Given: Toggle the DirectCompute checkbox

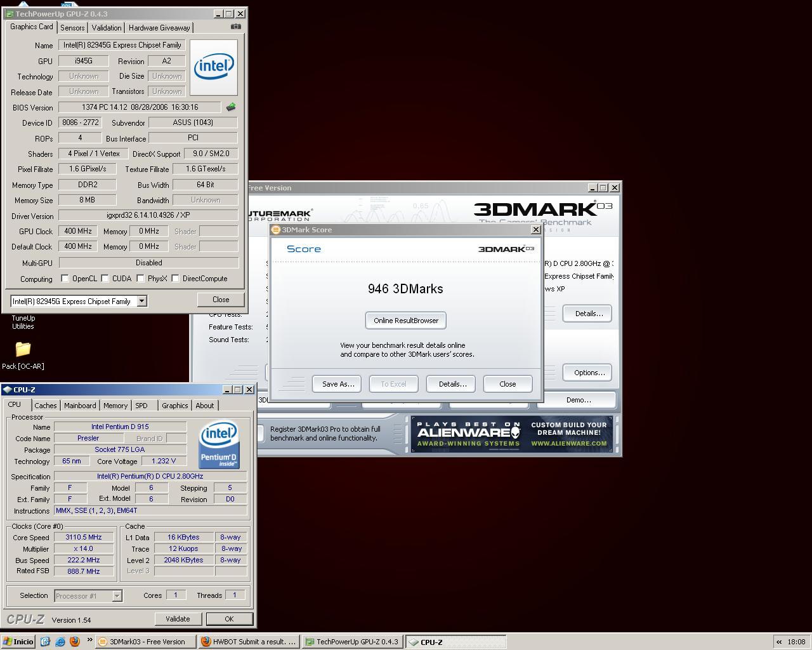Looking at the screenshot, I should (x=175, y=278).
